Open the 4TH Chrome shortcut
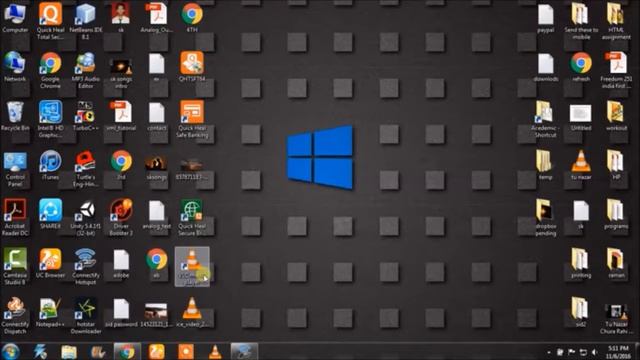This screenshot has width=640, height=360. [192, 18]
